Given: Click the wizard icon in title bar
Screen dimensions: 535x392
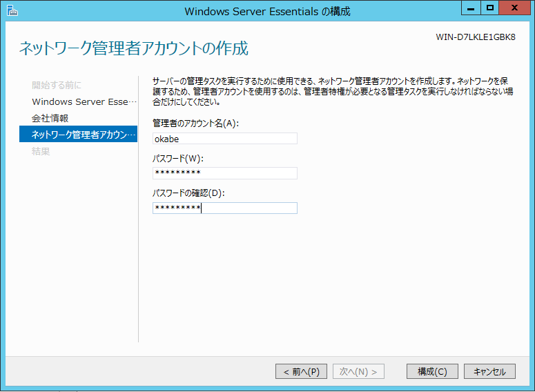Looking at the screenshot, I should [x=12, y=10].
